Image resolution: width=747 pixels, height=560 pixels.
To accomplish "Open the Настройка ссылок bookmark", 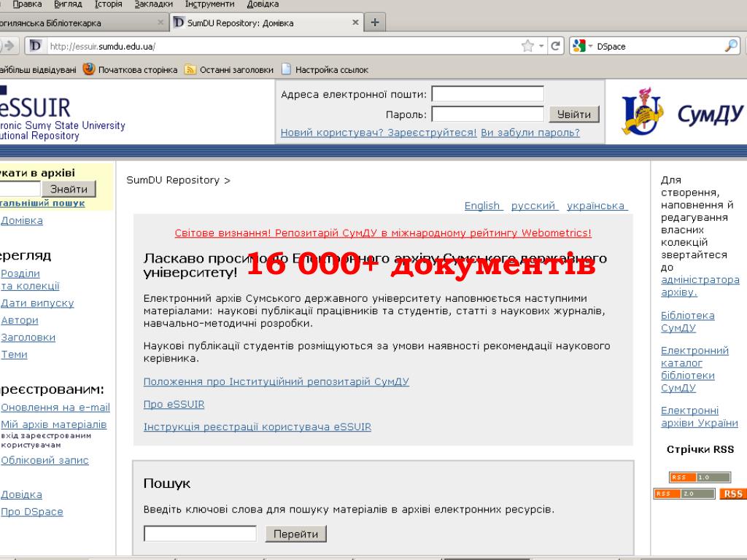I will [x=325, y=69].
